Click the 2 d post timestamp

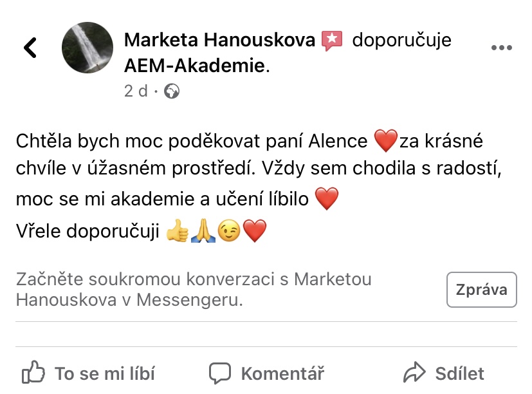[136, 91]
